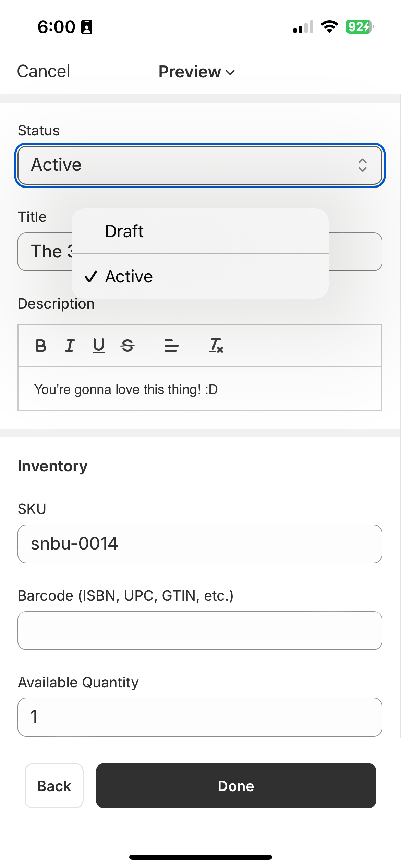
Task: Tap Cancel in the top bar
Action: point(44,72)
